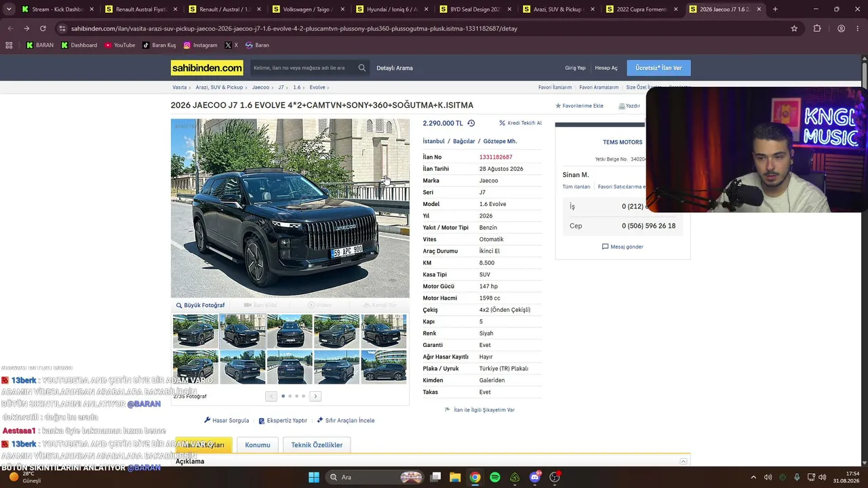Image resolution: width=868 pixels, height=488 pixels.
Task: Open the Teknik Özellikler tab
Action: tap(317, 445)
